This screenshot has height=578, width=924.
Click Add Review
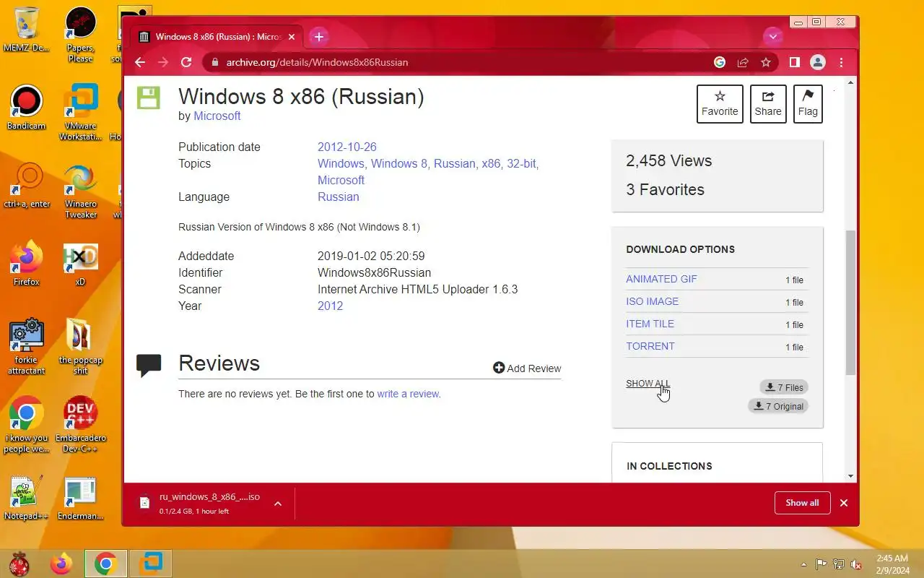coord(527,368)
